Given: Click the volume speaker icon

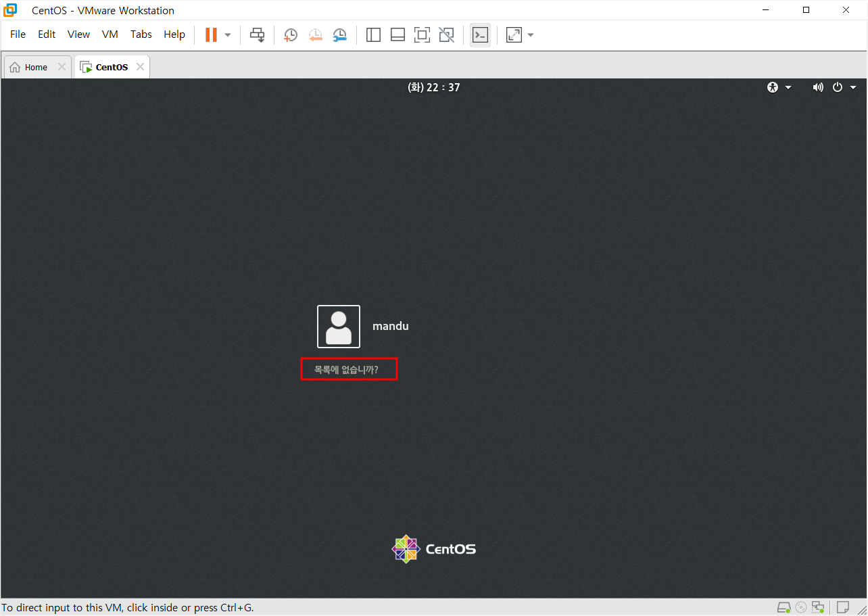Looking at the screenshot, I should 818,87.
